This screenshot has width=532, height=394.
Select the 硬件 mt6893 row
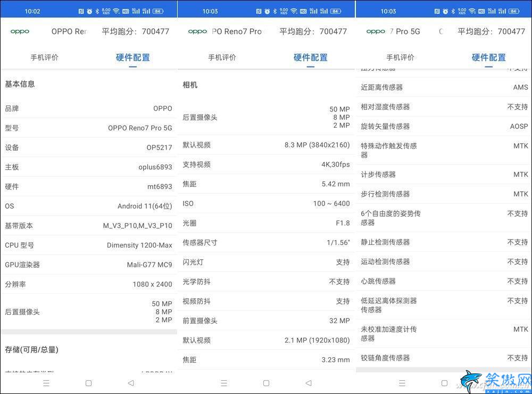click(88, 186)
